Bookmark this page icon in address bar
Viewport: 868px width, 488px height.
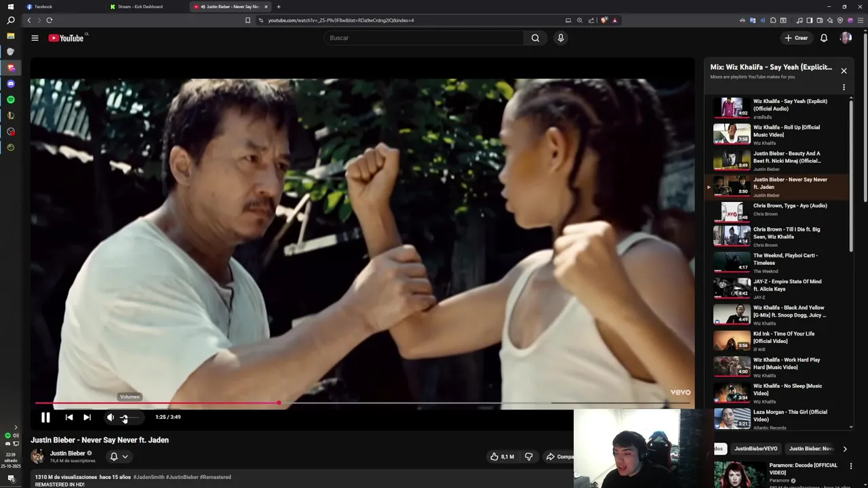point(248,20)
